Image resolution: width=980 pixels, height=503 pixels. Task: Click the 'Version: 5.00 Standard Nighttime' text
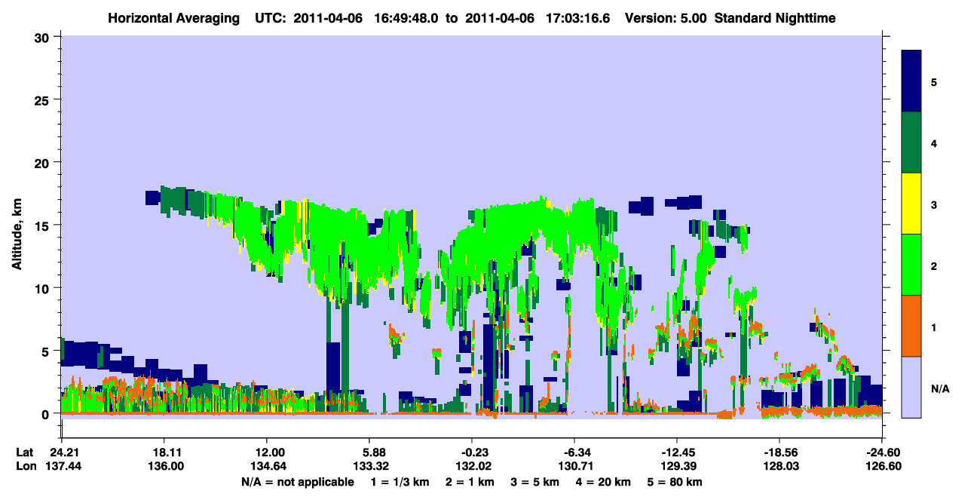click(x=730, y=17)
